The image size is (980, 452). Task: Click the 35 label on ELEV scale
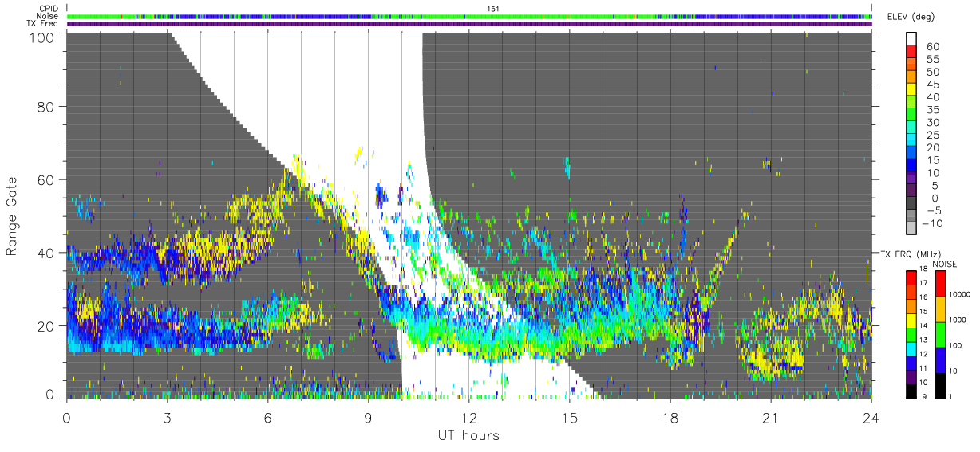pyautogui.click(x=932, y=109)
